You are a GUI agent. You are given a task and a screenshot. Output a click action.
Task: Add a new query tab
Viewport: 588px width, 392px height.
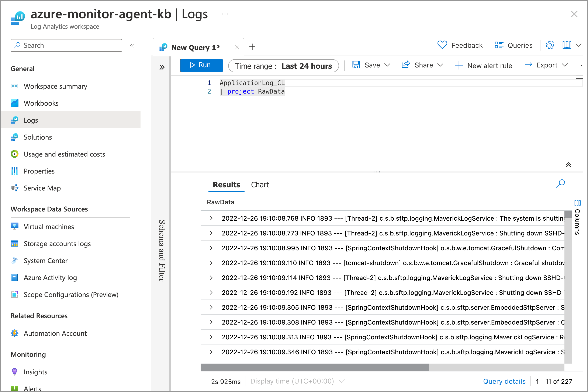(252, 47)
